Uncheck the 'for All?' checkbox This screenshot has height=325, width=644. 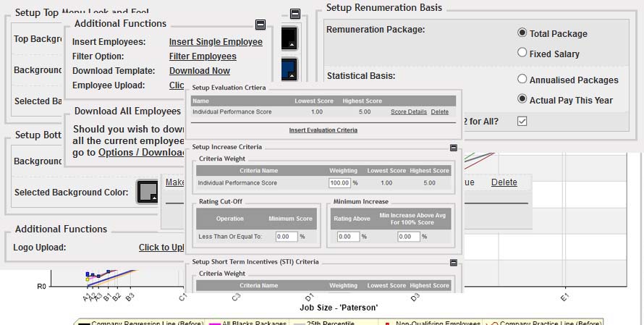[522, 121]
